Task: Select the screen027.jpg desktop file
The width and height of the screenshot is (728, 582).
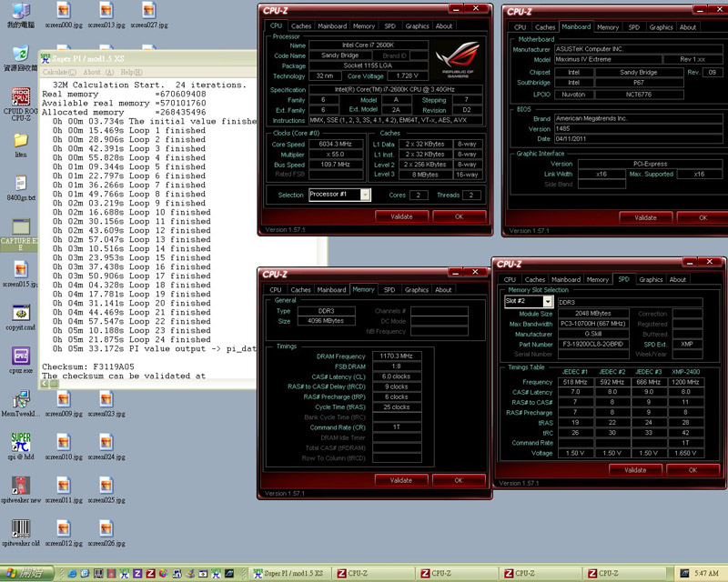Action: [148, 10]
